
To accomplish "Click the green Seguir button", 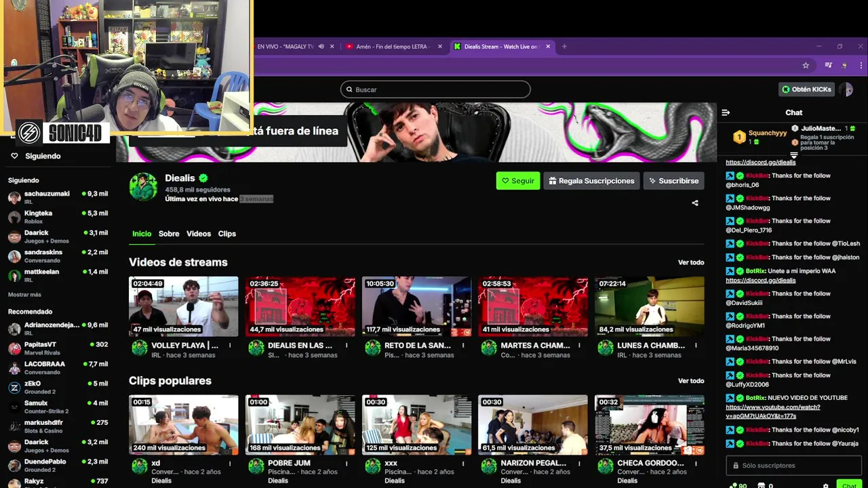I will 518,181.
